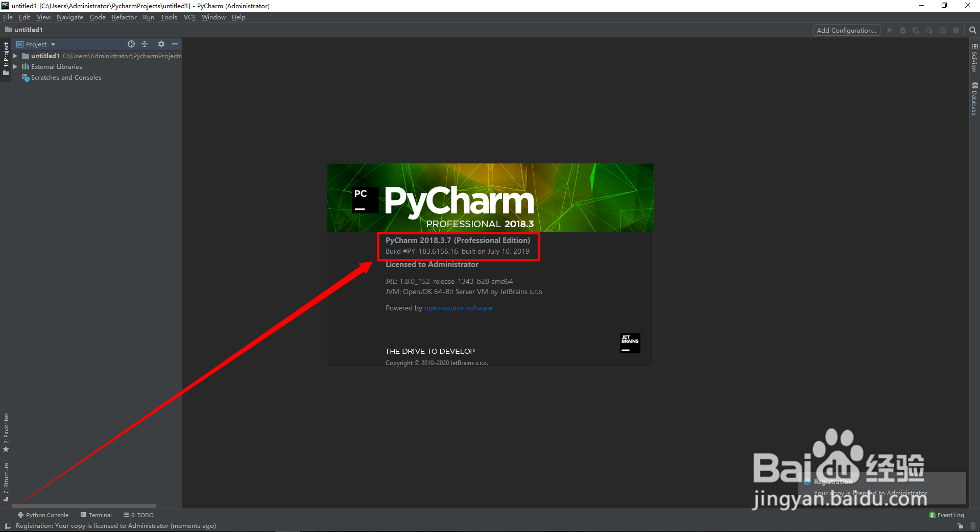Open the VCS menu
Image resolution: width=980 pixels, height=532 pixels.
pyautogui.click(x=189, y=17)
